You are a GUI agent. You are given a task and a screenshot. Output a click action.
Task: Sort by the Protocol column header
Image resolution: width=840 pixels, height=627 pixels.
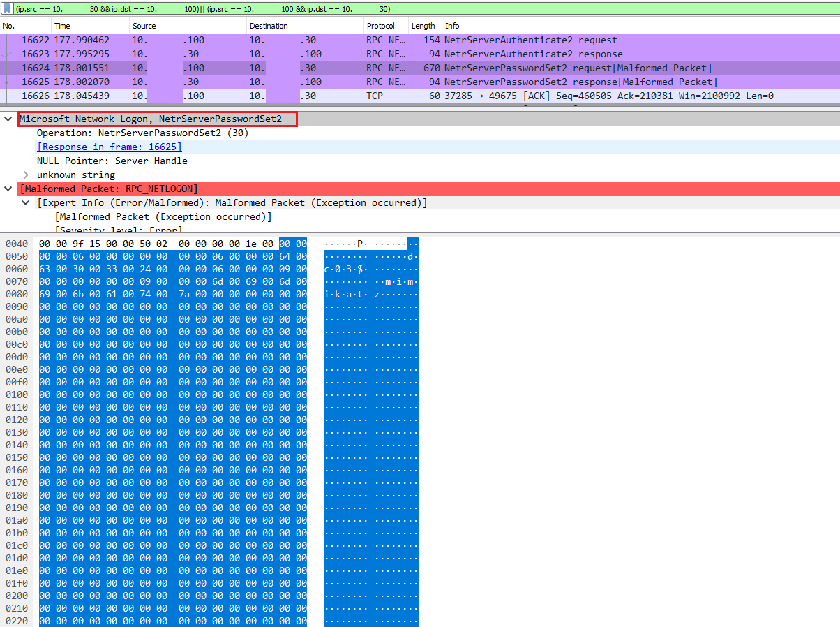pos(380,26)
